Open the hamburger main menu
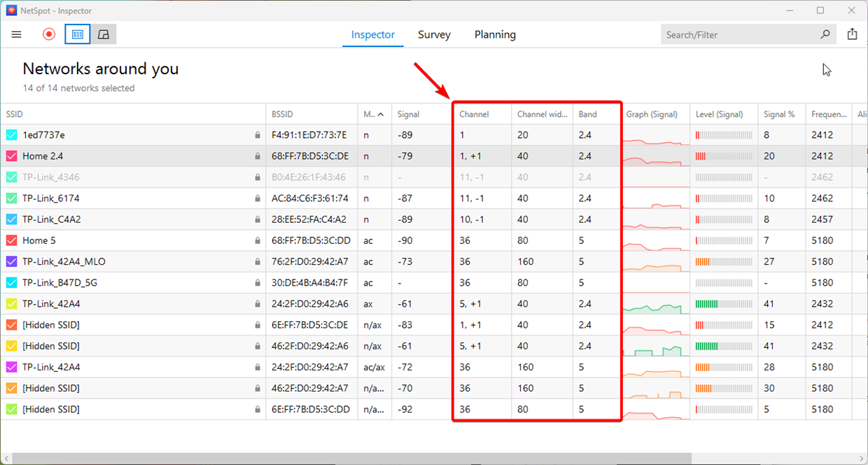 tap(17, 34)
